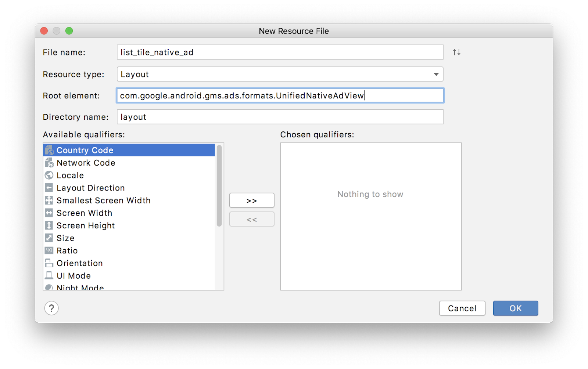Click the UI Mode icon
The height and width of the screenshot is (369, 588).
coord(49,275)
